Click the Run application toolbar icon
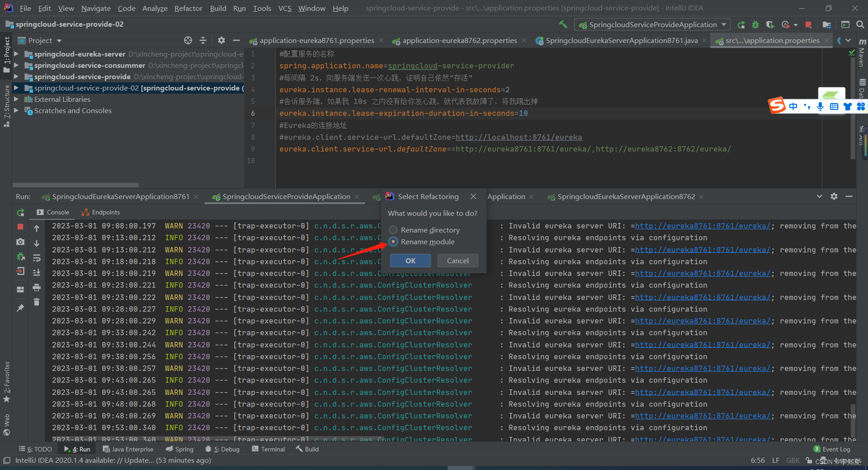Image resolution: width=868 pixels, height=470 pixels. (741, 24)
